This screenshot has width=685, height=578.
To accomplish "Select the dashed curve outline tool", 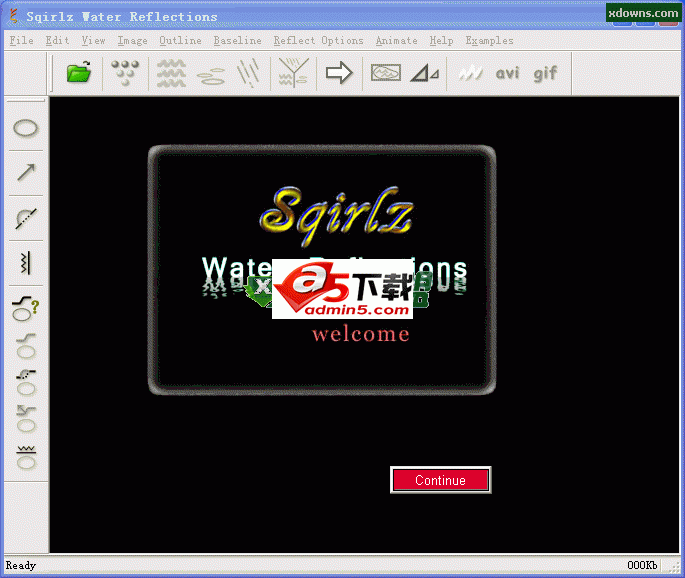I will tap(26, 218).
